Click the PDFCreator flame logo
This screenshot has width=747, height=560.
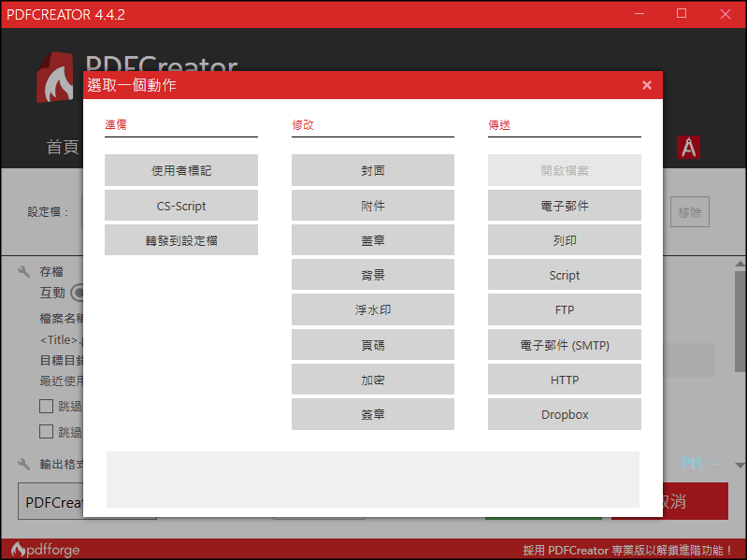point(56,78)
